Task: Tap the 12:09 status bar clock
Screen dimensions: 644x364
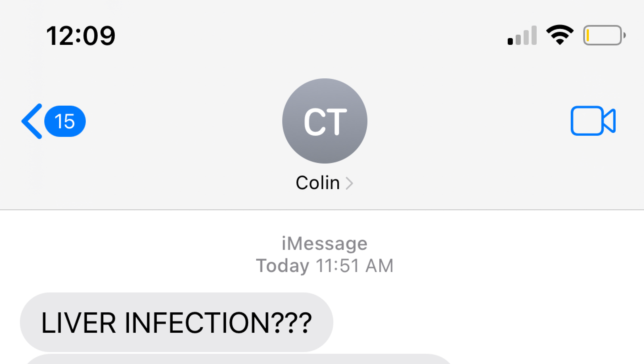Action: tap(81, 36)
